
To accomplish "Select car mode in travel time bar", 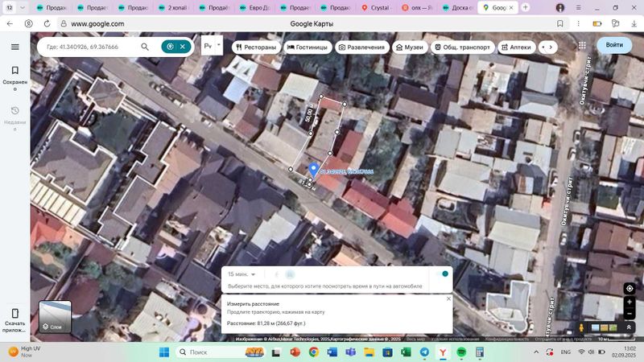I will point(290,274).
